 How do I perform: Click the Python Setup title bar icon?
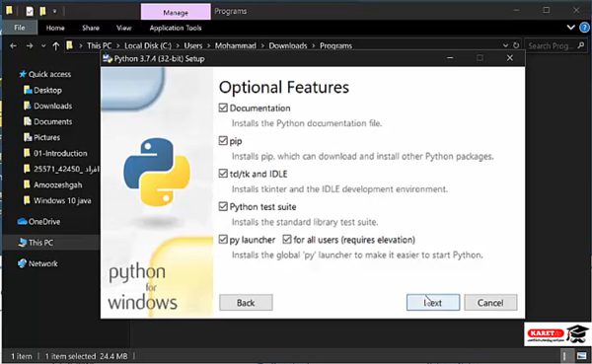108,58
